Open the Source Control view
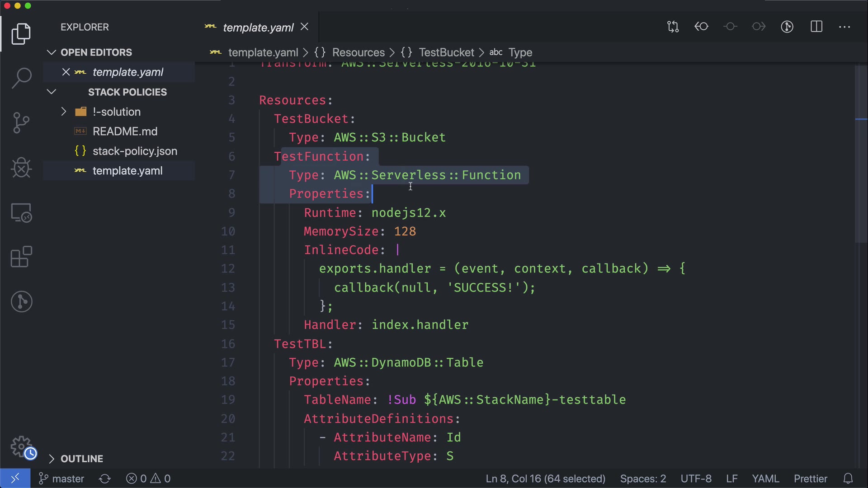The height and width of the screenshot is (488, 868). point(21,123)
